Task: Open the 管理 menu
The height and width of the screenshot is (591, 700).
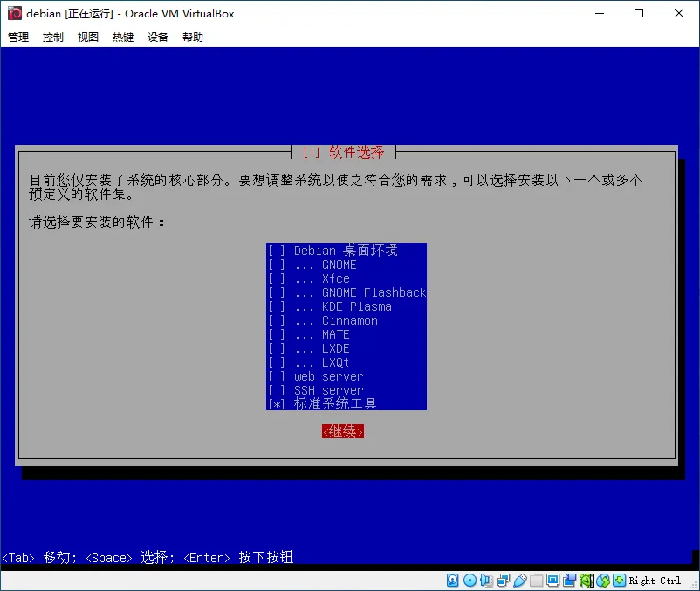Action: [x=18, y=37]
